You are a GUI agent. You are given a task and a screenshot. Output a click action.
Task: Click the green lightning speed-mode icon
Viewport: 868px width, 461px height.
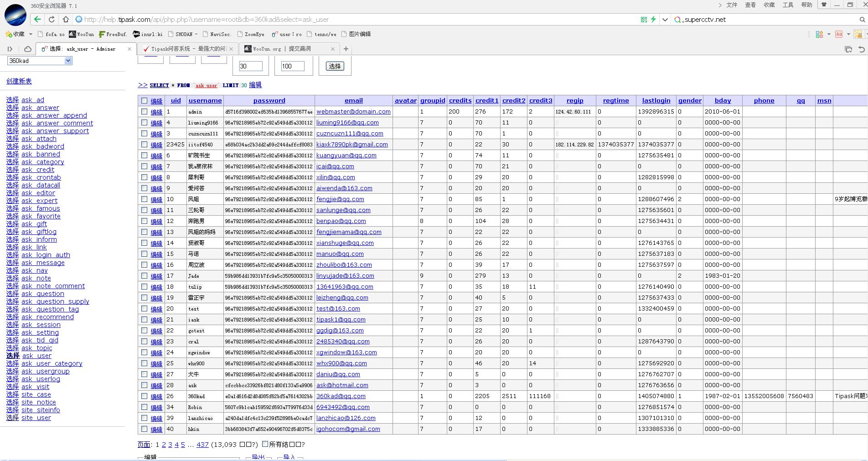point(653,19)
